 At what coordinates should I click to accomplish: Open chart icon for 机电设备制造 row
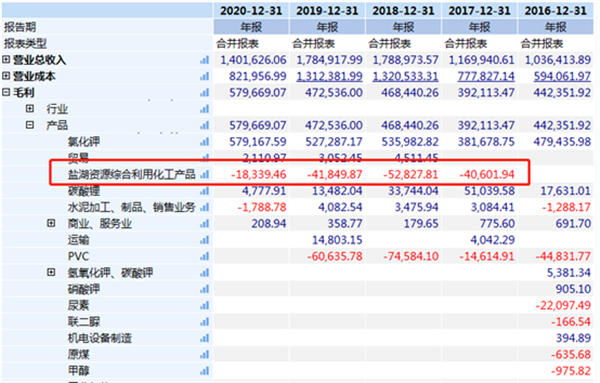(205, 338)
